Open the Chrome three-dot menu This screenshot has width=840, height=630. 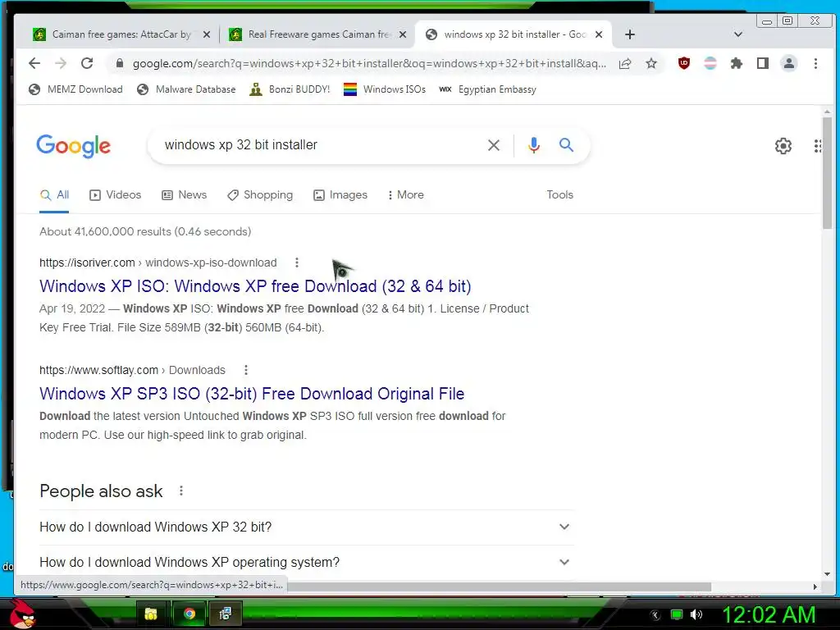tap(815, 63)
